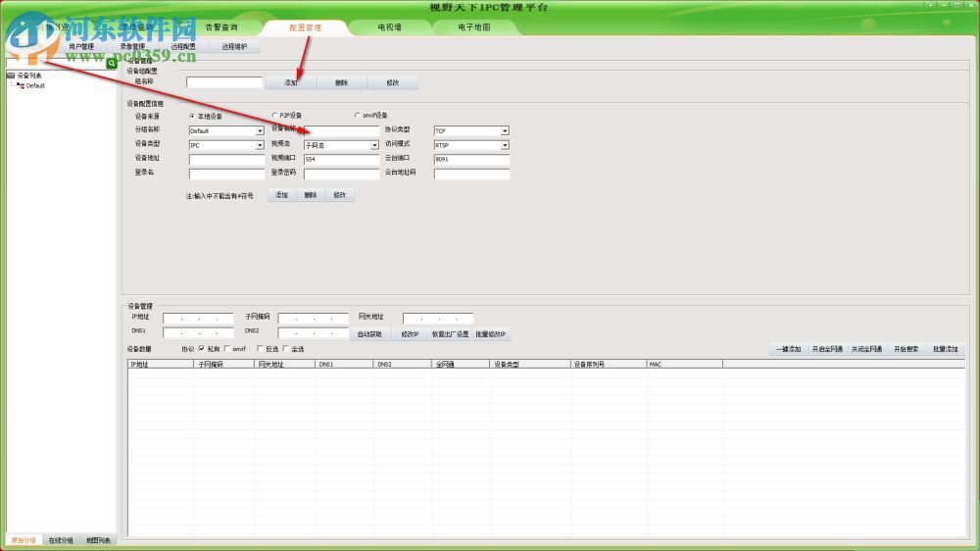Click 删除 button next to # symbol note
This screenshot has height=551, width=980.
311,195
